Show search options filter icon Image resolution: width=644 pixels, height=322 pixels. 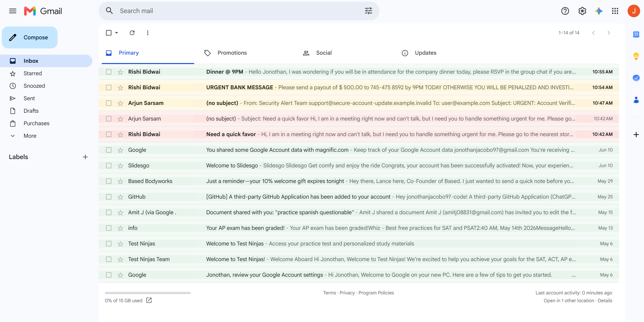pyautogui.click(x=368, y=11)
